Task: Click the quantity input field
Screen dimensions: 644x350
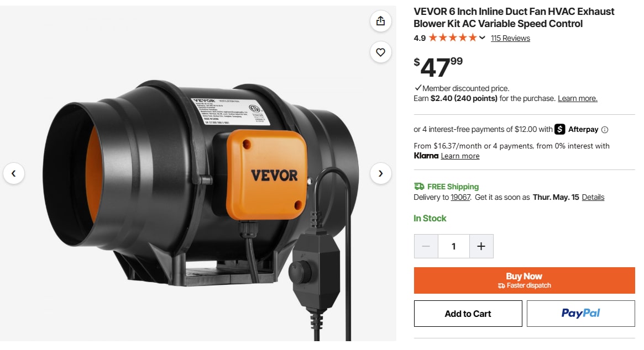Action: click(454, 246)
